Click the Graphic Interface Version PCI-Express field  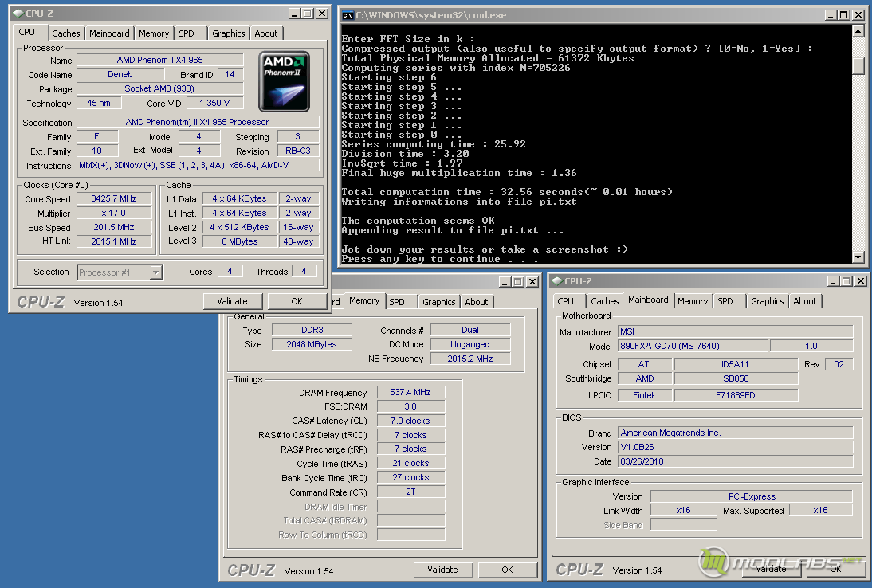pos(752,496)
